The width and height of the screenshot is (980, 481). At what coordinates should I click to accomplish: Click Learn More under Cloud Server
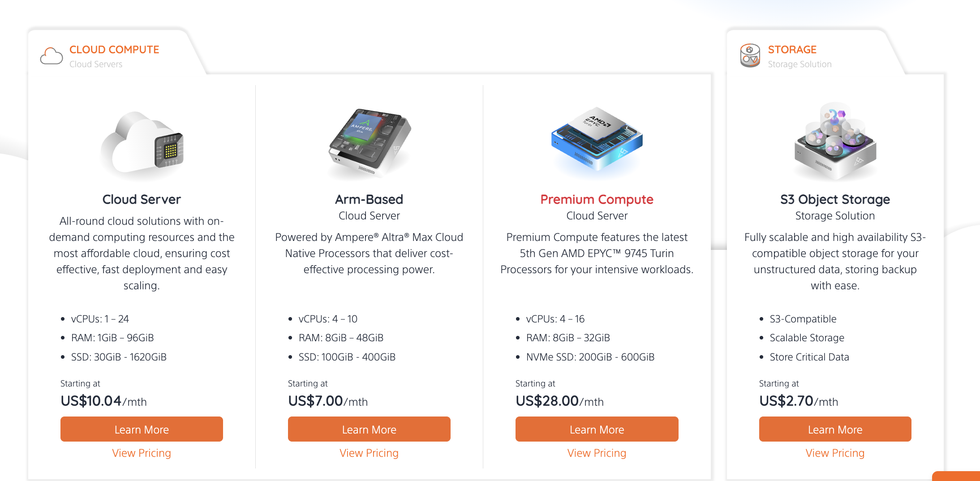(x=142, y=429)
